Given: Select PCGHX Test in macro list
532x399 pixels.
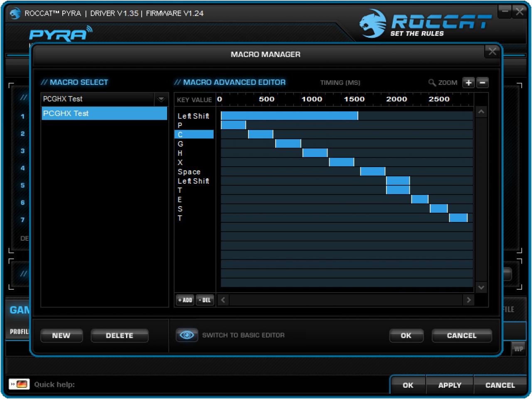Looking at the screenshot, I should [104, 113].
